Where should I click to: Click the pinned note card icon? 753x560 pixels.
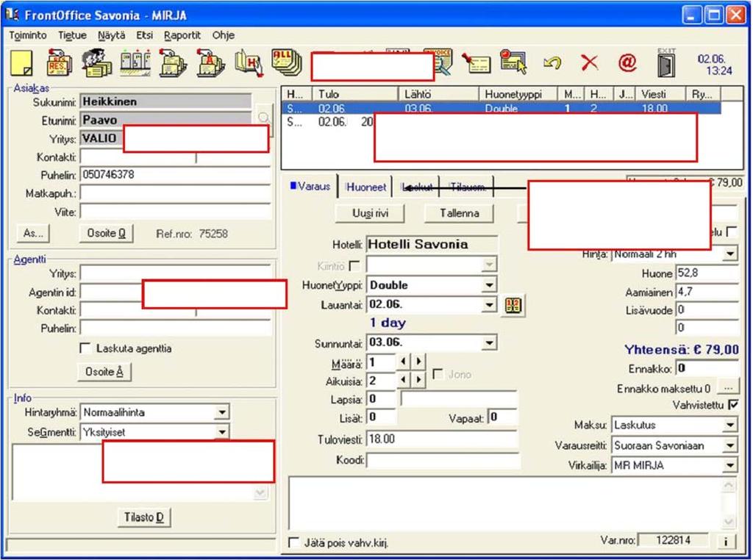[476, 63]
